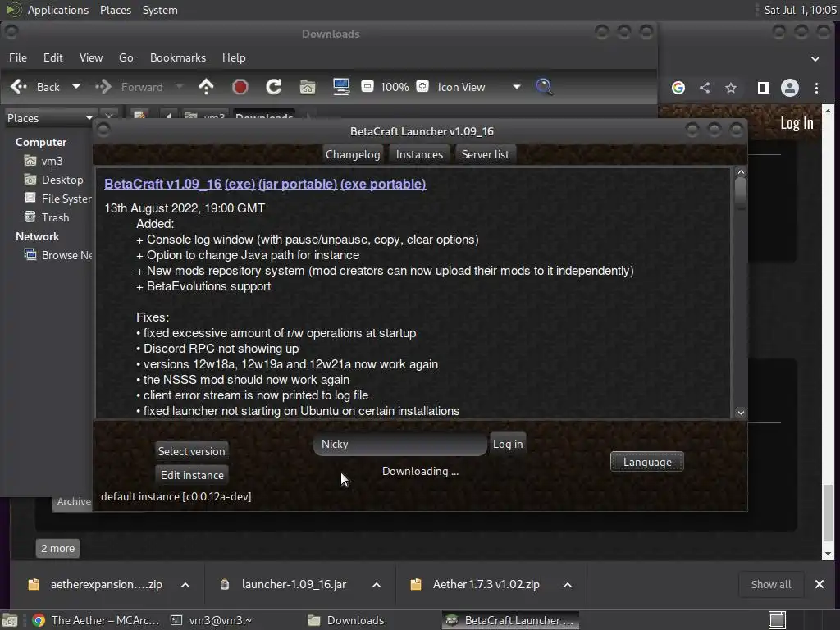Open the File menu in Downloads window
The image size is (840, 630).
(x=18, y=57)
